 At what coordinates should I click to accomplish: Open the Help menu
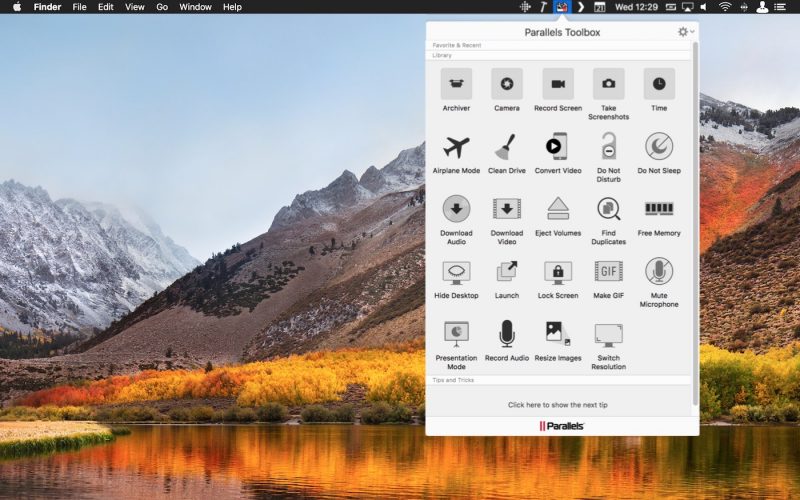tap(232, 7)
